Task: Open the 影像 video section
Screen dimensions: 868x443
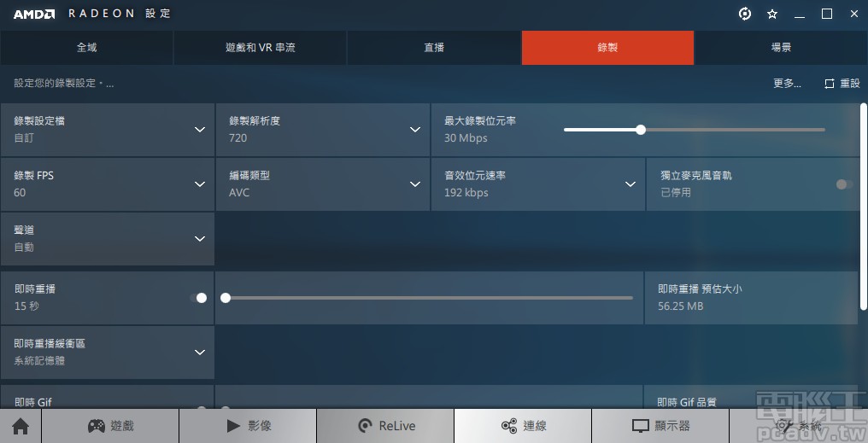Action: (x=248, y=426)
